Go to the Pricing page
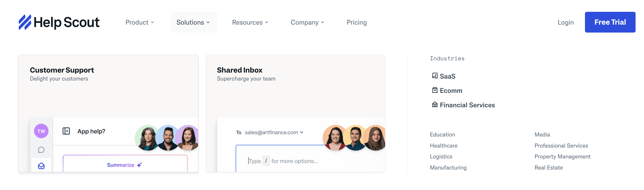Screen dimensions: 644x190 [x=356, y=22]
